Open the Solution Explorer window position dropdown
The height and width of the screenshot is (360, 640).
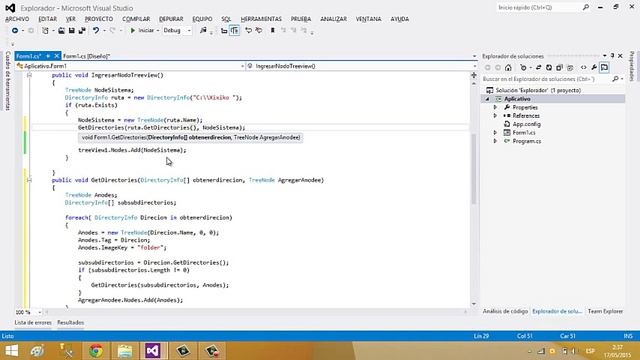coord(604,56)
